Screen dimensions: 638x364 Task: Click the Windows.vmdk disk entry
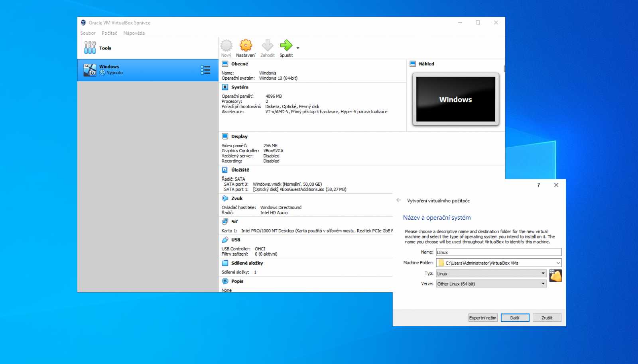pyautogui.click(x=287, y=184)
